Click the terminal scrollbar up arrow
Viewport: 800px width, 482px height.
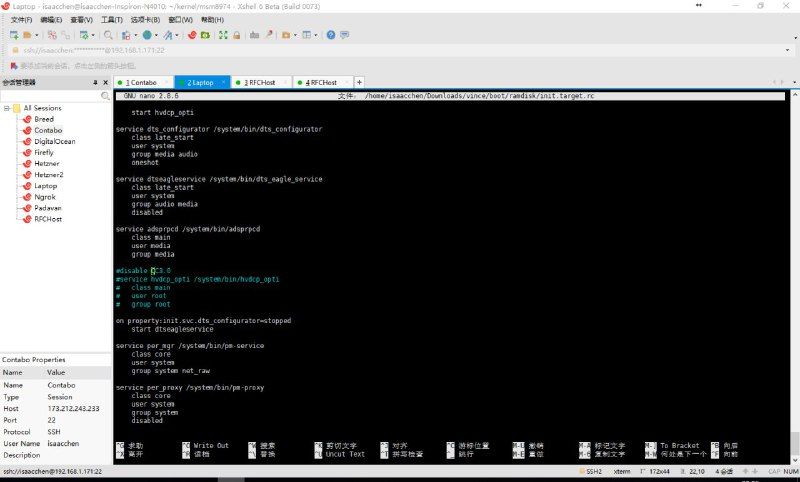pyautogui.click(x=795, y=95)
